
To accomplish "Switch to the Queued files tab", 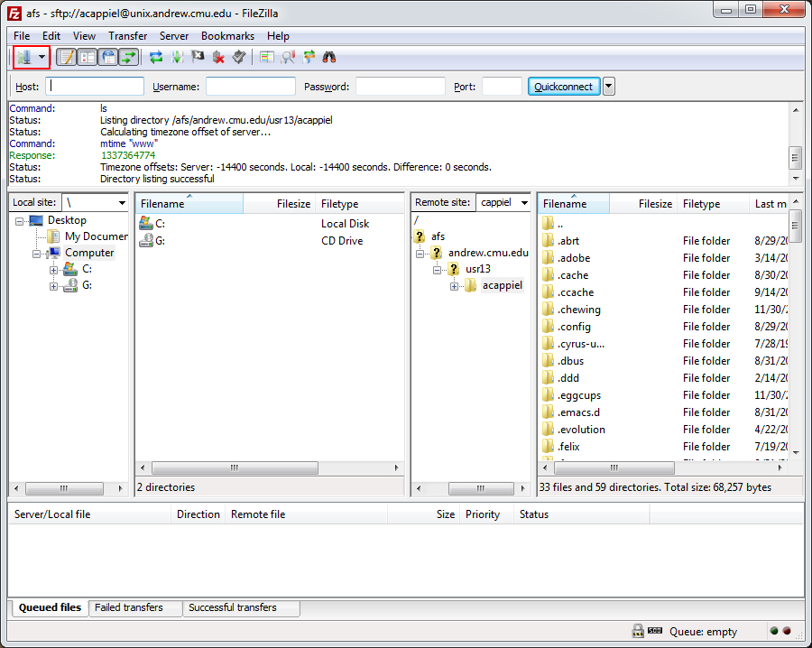I will [50, 607].
